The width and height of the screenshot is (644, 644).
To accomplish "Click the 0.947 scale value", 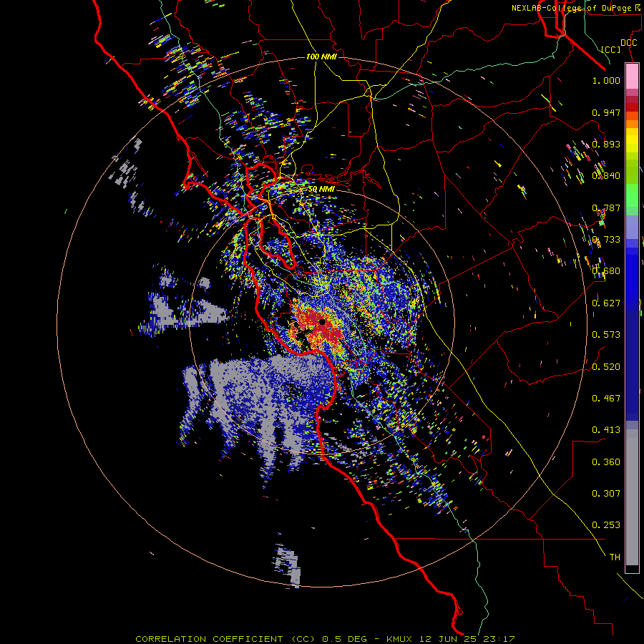I will (606, 112).
